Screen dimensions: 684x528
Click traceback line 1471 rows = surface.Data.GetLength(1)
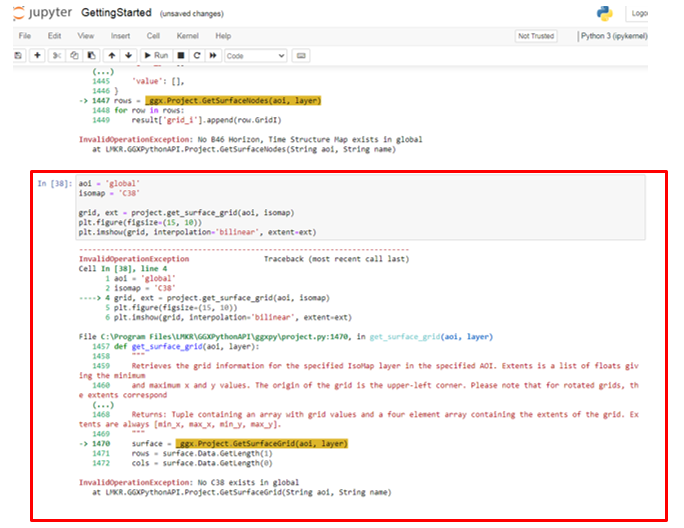[182, 453]
